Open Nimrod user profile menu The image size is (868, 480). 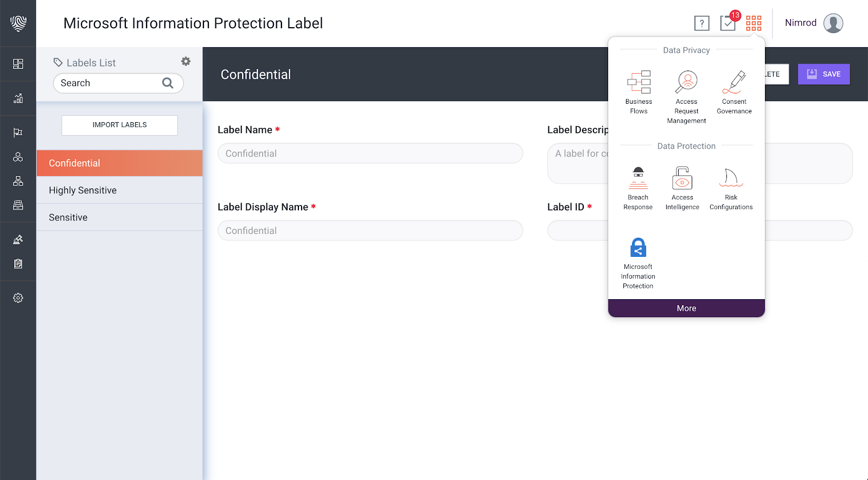point(814,23)
